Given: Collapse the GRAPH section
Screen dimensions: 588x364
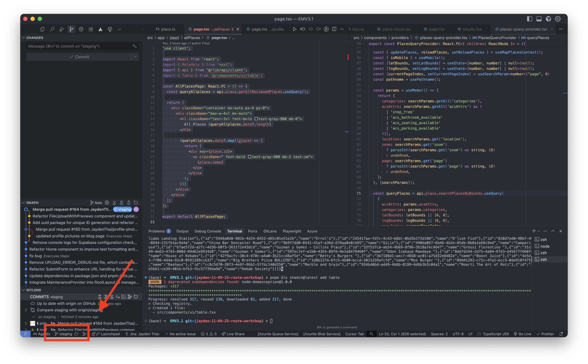Looking at the screenshot, I should tap(23, 203).
